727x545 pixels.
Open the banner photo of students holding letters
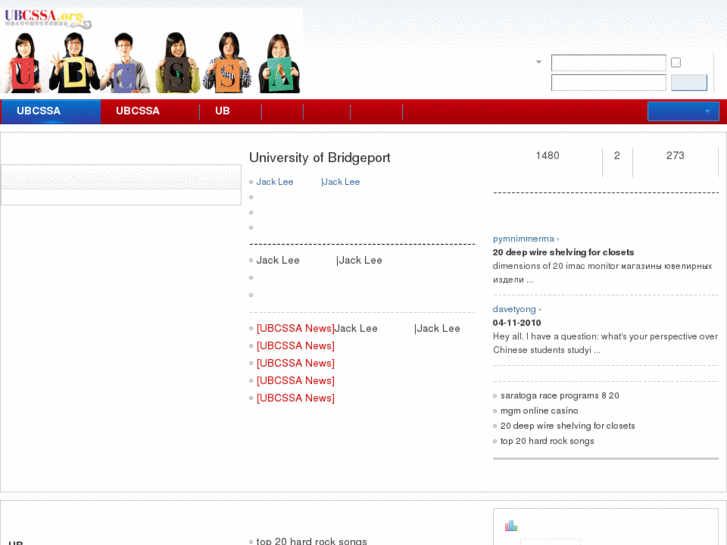click(x=152, y=62)
